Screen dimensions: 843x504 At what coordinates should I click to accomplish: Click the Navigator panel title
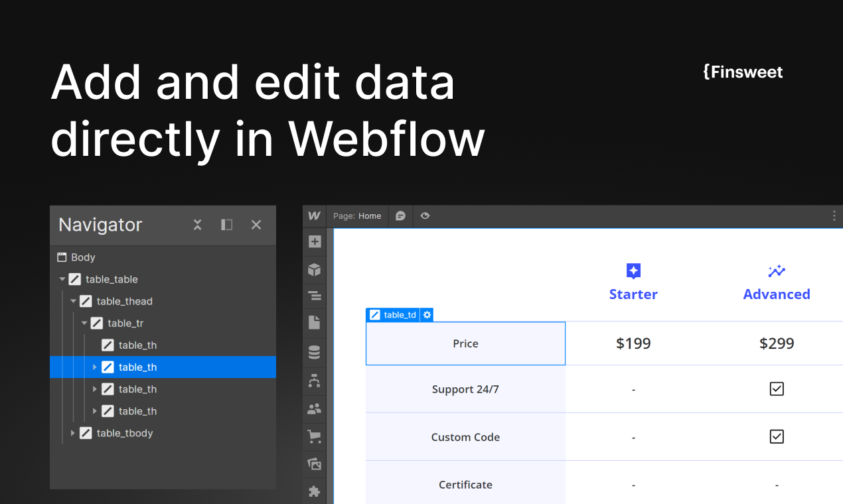click(100, 225)
